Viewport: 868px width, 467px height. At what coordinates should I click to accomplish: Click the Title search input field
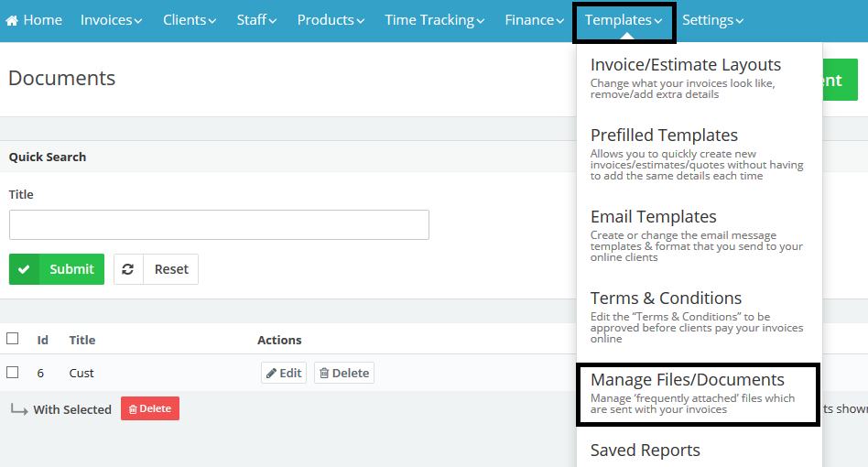pos(219,225)
